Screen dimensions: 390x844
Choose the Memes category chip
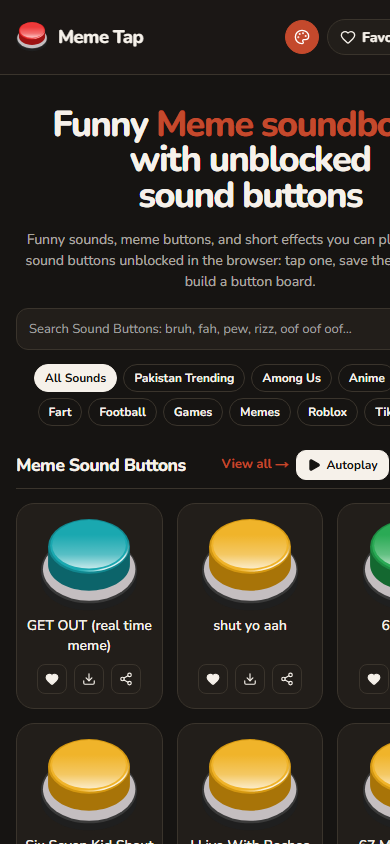260,412
